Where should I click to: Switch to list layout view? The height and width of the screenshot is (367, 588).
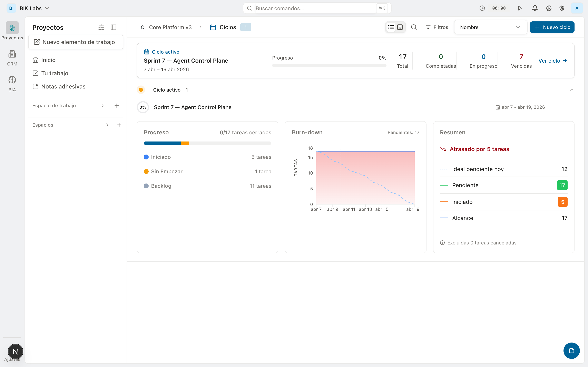pyautogui.click(x=391, y=27)
